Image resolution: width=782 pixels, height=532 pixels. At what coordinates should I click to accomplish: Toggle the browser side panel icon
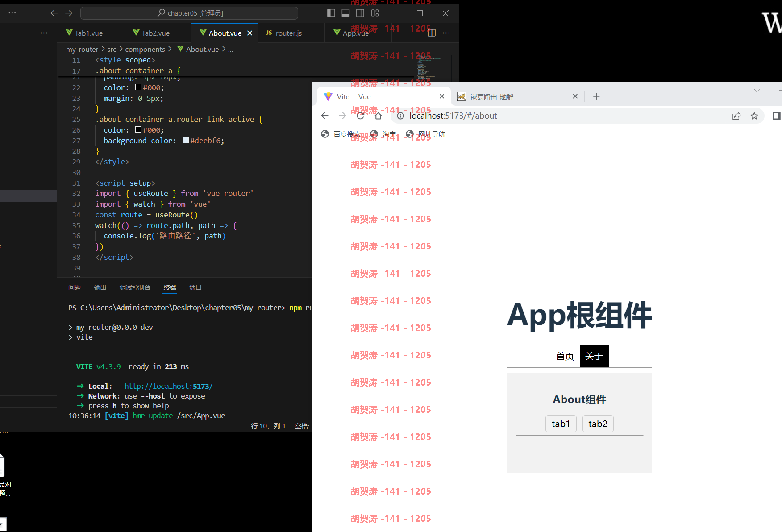[x=776, y=116]
